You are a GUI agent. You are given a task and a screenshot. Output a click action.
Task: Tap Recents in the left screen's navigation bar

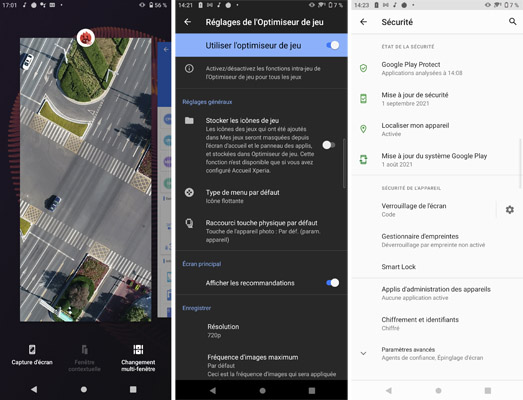coord(133,389)
